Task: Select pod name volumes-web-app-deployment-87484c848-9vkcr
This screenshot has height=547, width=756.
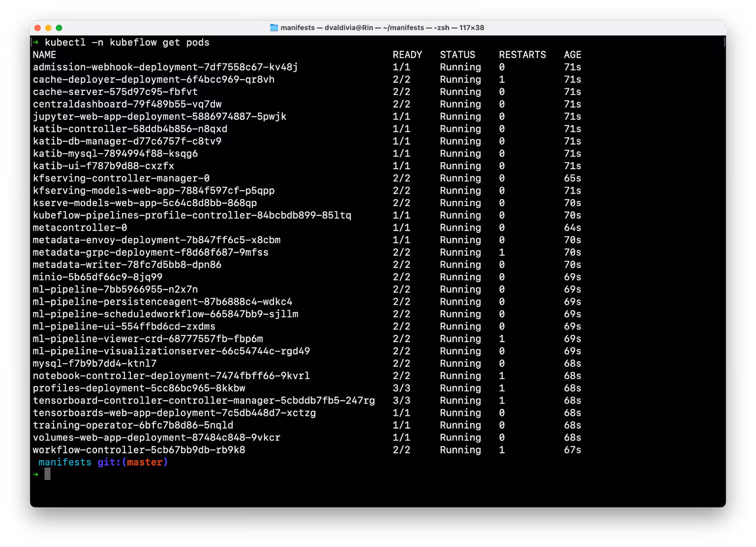Action: point(156,437)
